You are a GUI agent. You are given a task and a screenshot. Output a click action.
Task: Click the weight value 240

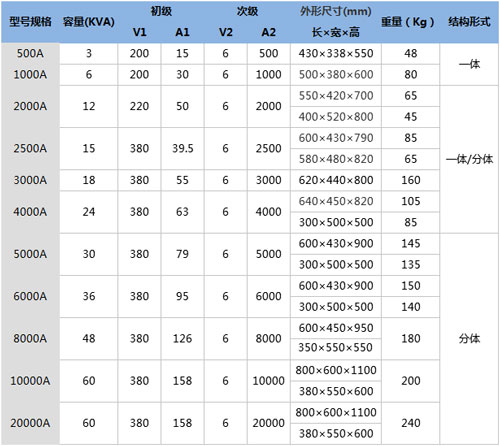pyautogui.click(x=411, y=423)
